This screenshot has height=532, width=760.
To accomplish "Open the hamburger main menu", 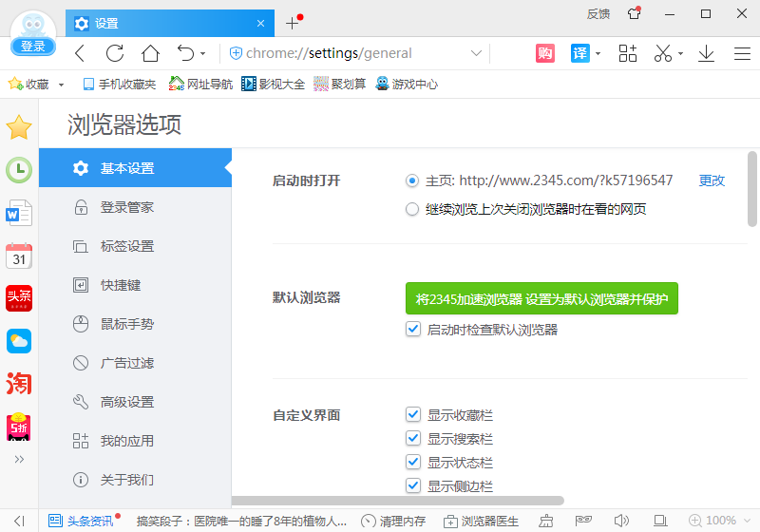I will 742,53.
